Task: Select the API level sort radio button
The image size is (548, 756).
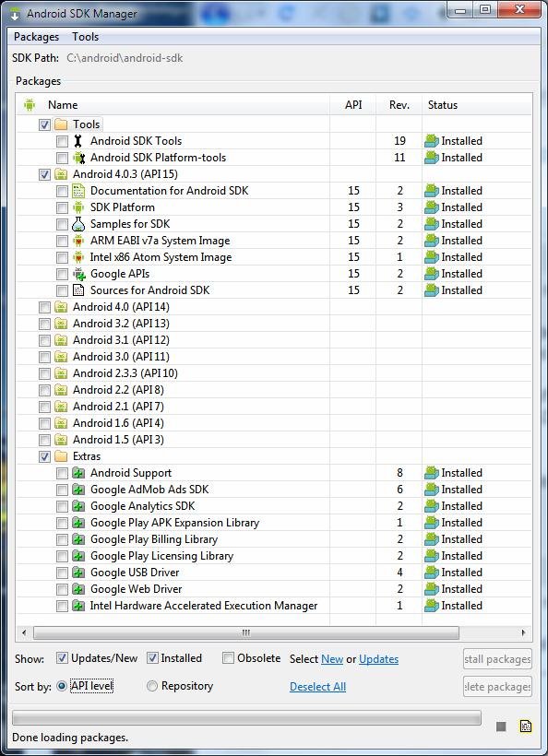Action: point(61,686)
